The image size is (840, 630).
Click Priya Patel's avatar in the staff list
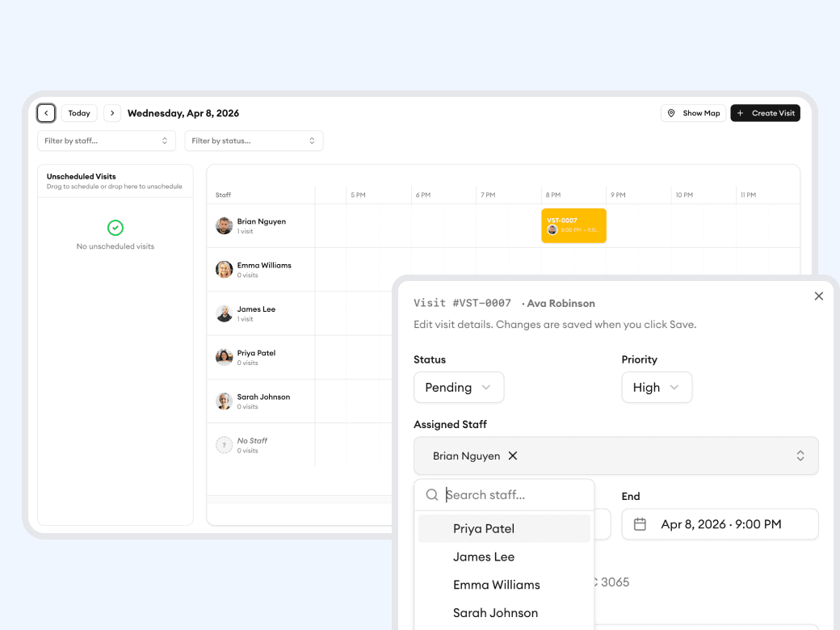(x=224, y=357)
